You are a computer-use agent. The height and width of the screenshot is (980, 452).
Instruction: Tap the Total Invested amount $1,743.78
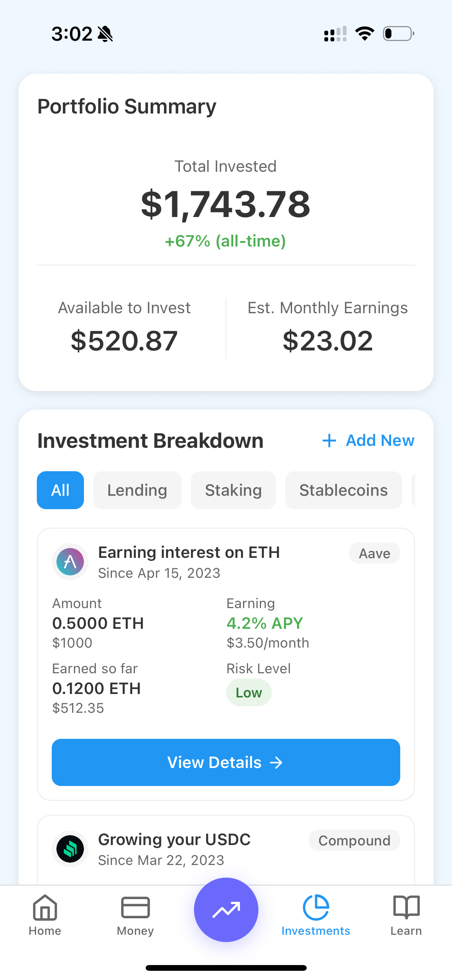(x=226, y=204)
